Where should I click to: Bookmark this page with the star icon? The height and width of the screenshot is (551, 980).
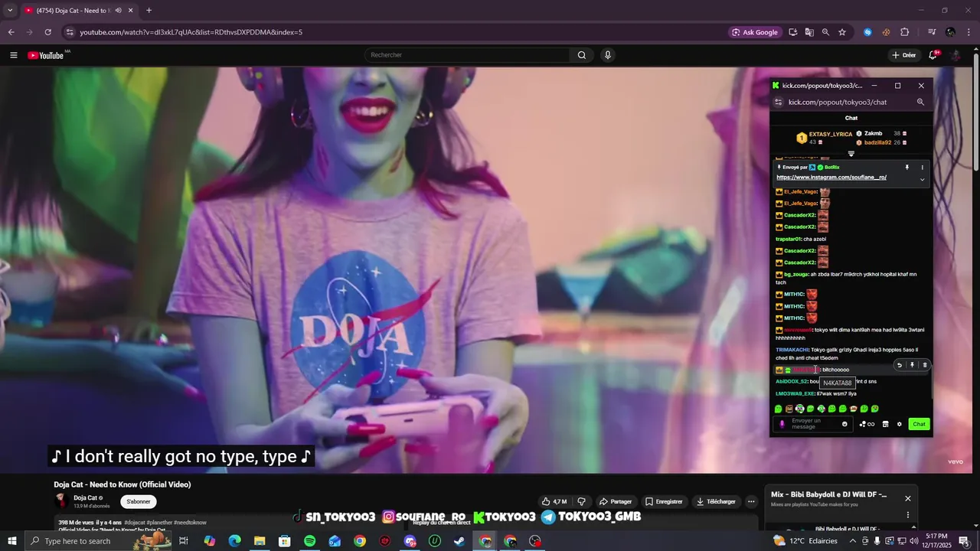point(842,32)
